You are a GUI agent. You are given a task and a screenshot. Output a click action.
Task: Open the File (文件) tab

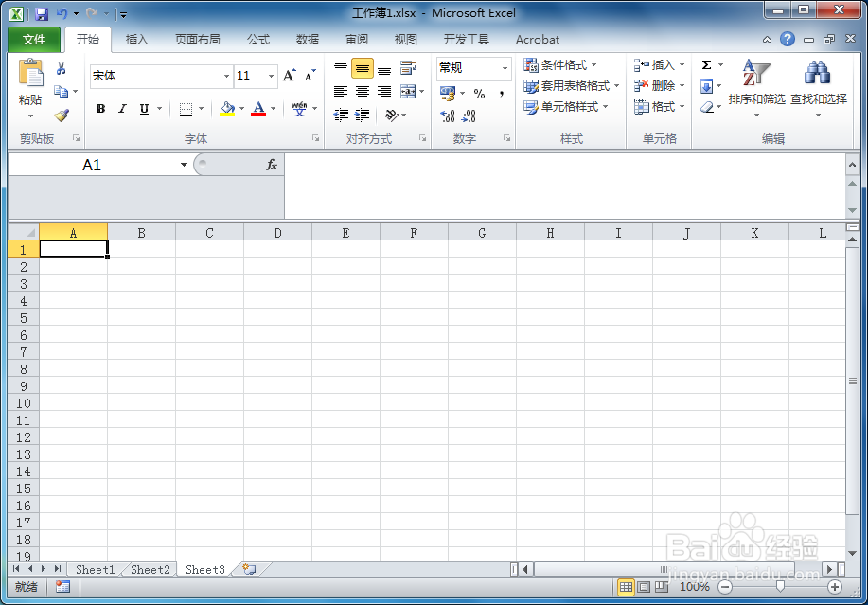tap(34, 40)
